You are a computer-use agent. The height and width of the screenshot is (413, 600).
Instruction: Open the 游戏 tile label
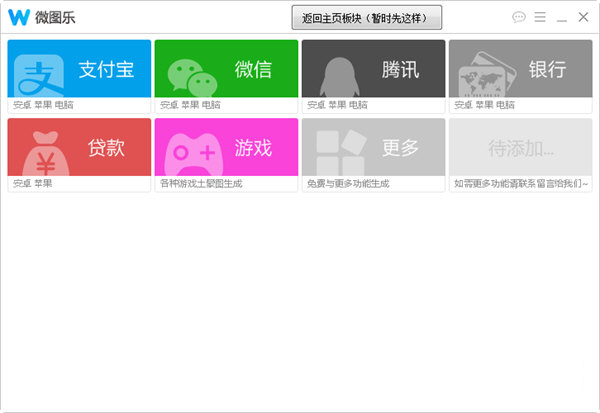point(253,148)
